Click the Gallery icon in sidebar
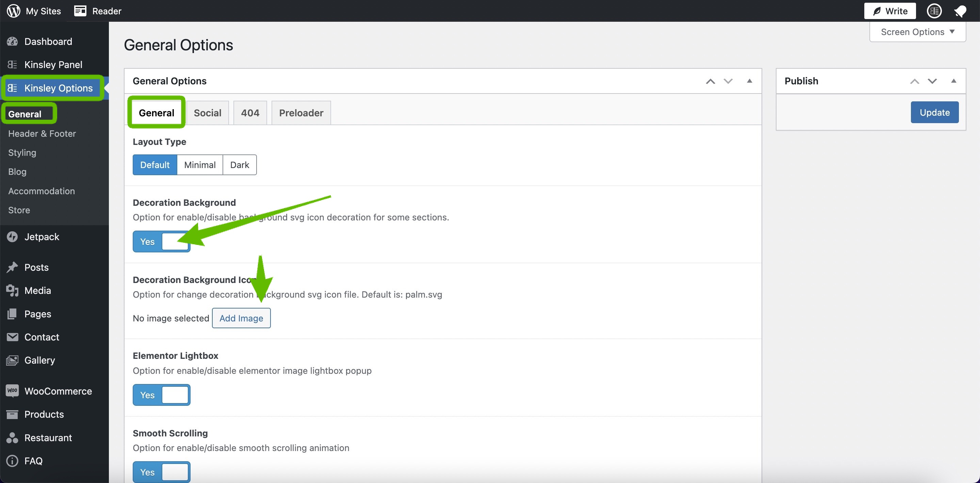 pyautogui.click(x=12, y=360)
